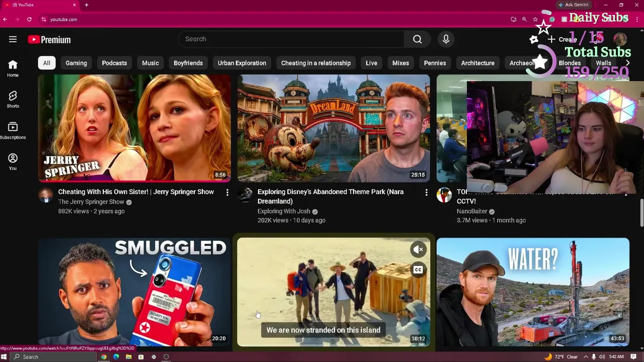This screenshot has width=644, height=362.
Task: Open 'Cheating With His Own Sister!' title link
Action: [136, 192]
